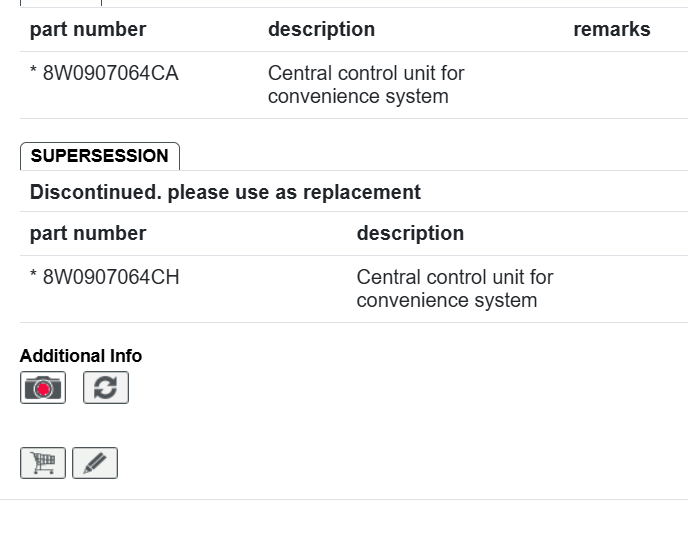Click 'description' header under SUPERSESSION

click(410, 233)
